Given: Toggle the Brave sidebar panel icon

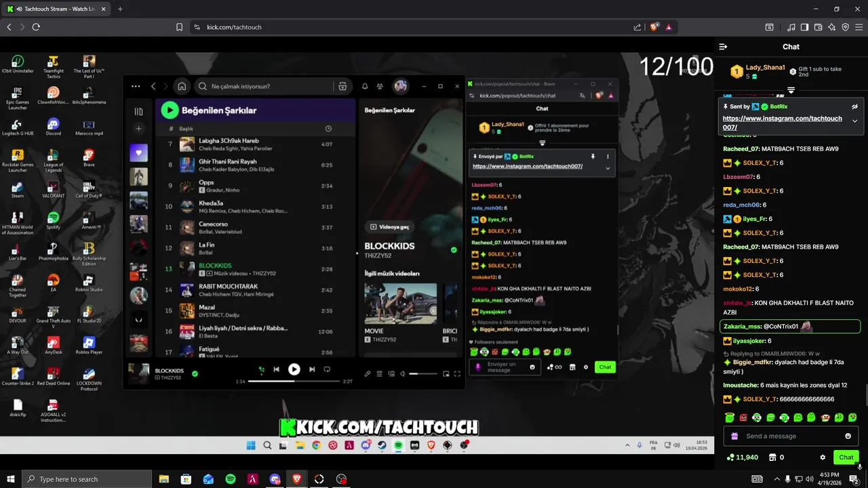Looking at the screenshot, I should coord(804,27).
